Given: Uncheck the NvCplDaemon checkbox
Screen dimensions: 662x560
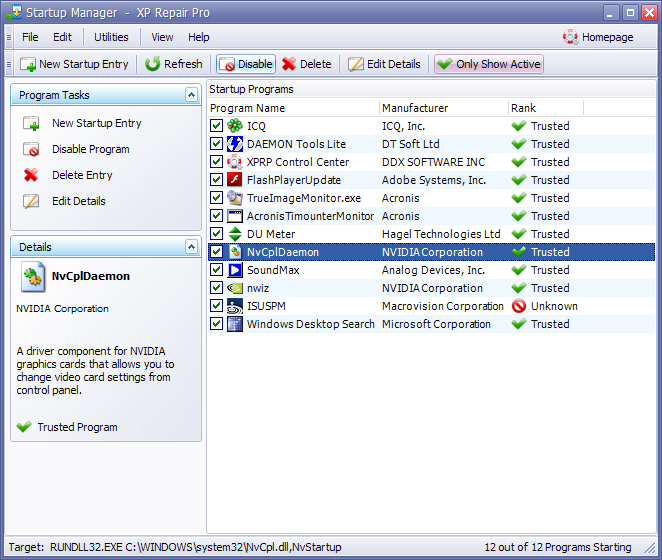Looking at the screenshot, I should [217, 252].
